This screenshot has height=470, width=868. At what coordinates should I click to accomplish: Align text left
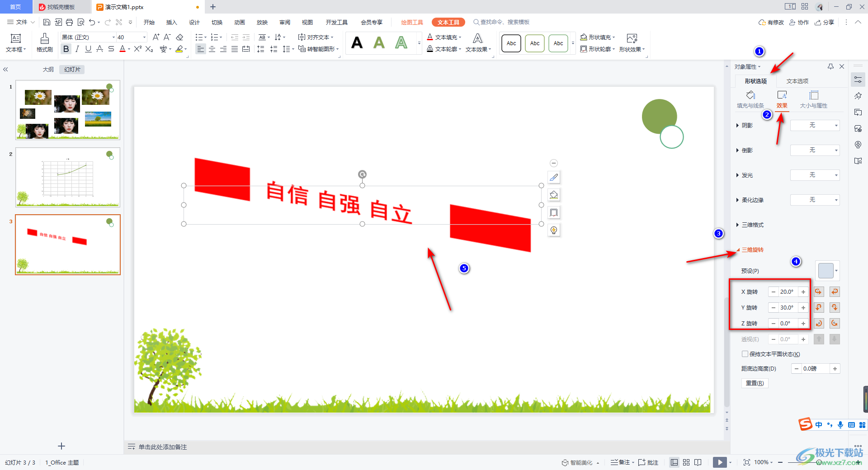201,49
